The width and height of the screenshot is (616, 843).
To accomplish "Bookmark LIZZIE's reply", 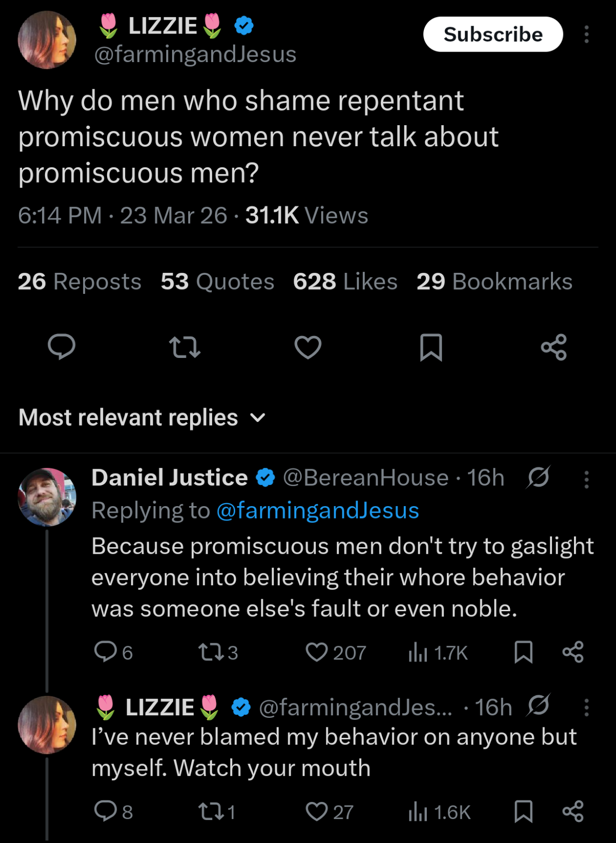I will pyautogui.click(x=523, y=811).
